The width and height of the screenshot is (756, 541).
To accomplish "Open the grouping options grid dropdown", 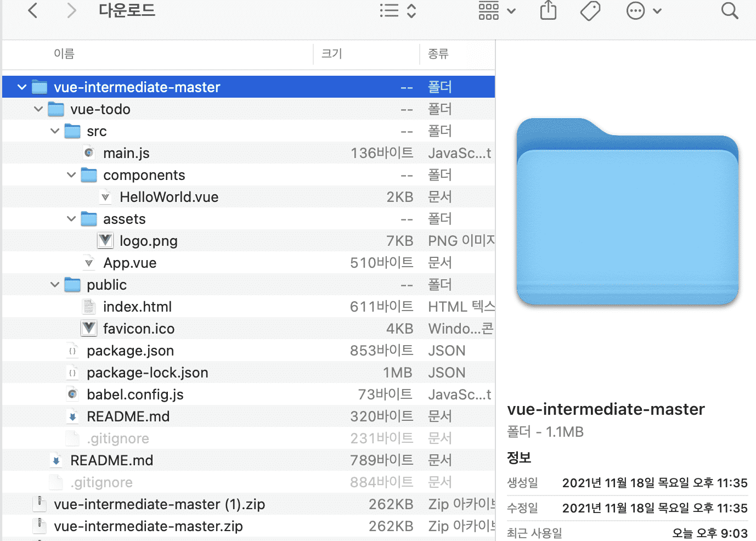I will pyautogui.click(x=497, y=11).
